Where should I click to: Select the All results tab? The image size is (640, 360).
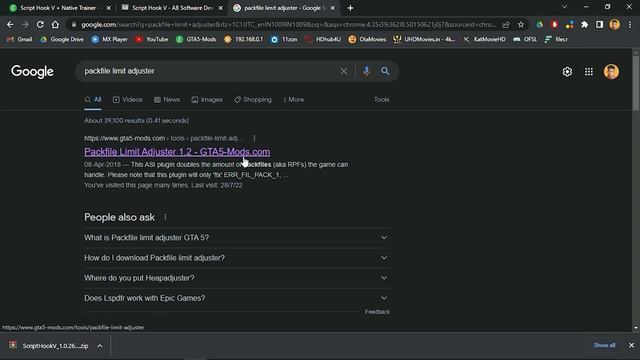pos(93,100)
